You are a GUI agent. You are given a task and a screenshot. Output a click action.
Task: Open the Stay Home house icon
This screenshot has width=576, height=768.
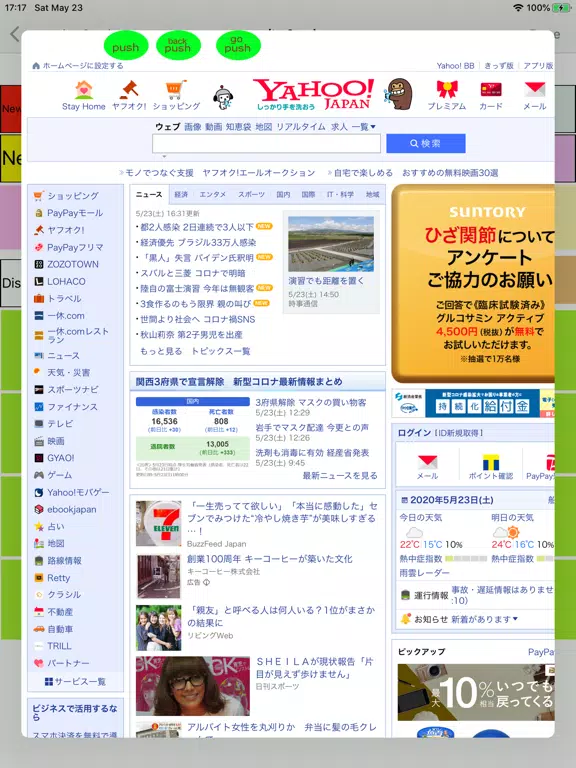click(84, 96)
